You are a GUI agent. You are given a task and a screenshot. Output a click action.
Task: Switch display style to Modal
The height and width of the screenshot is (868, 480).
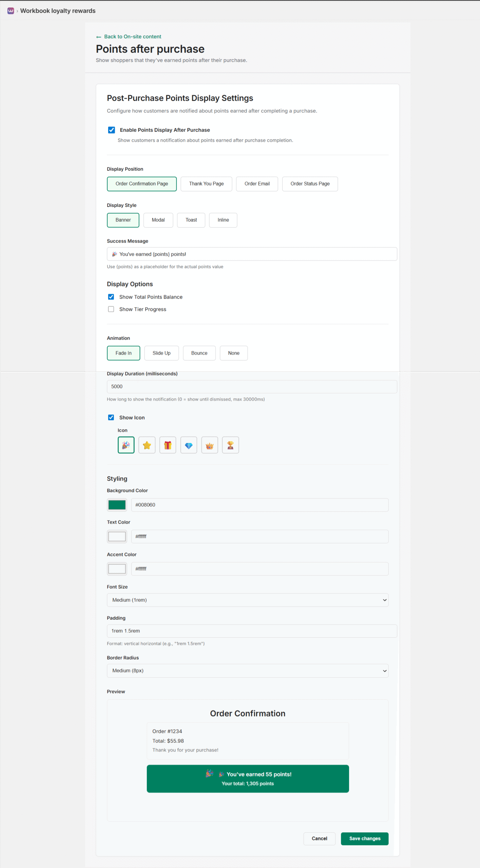click(x=158, y=220)
